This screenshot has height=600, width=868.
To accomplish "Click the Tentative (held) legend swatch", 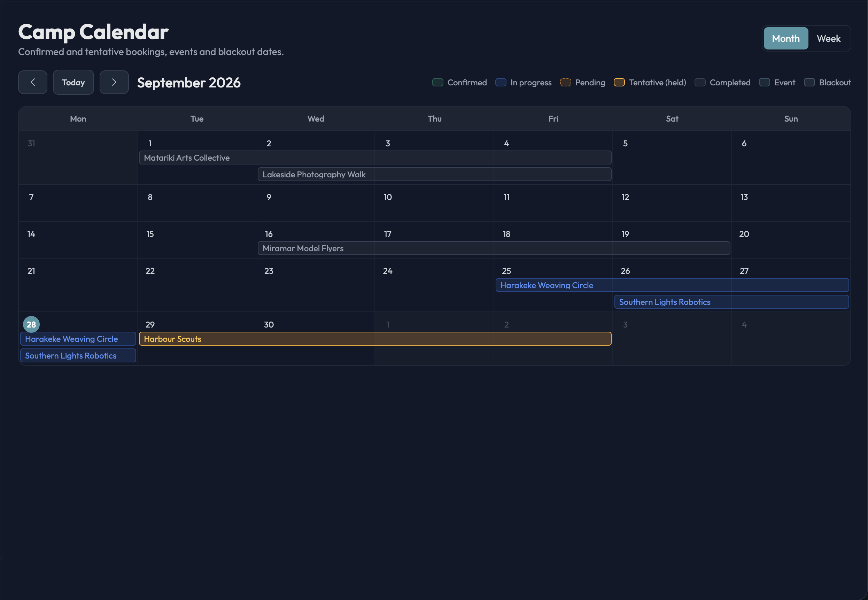I will 619,82.
